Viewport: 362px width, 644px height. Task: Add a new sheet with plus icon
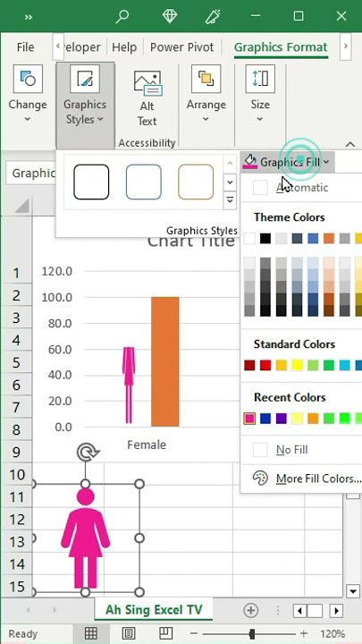tap(251, 610)
